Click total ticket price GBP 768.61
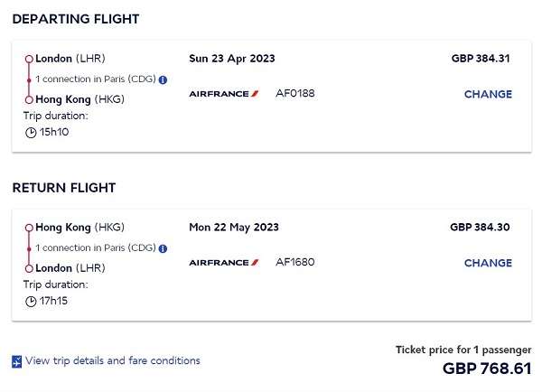542x392 pixels. click(x=487, y=369)
